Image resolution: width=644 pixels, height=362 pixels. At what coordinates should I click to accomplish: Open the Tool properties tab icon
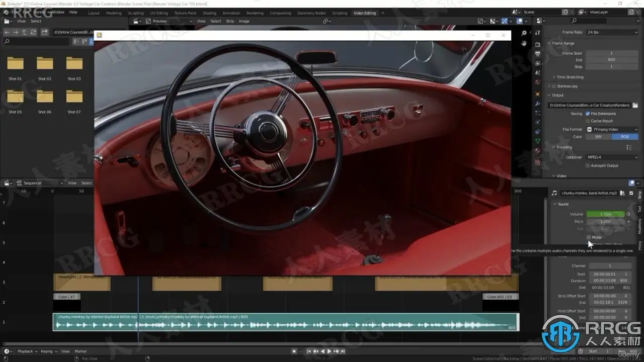click(537, 33)
